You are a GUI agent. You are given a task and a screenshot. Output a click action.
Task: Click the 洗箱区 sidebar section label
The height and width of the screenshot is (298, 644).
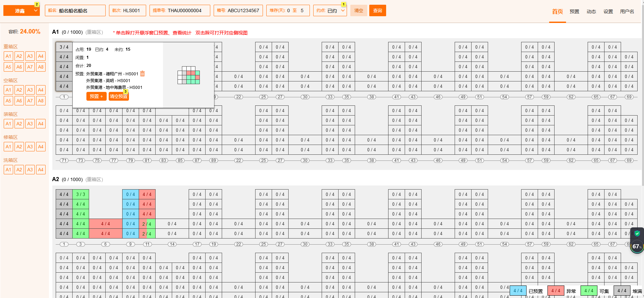pos(10,160)
